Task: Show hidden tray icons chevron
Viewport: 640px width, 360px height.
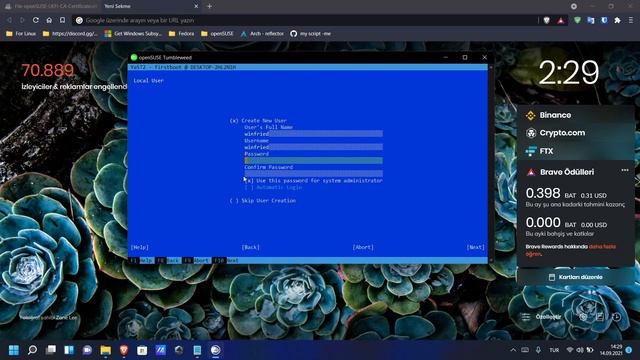Action: click(x=513, y=350)
